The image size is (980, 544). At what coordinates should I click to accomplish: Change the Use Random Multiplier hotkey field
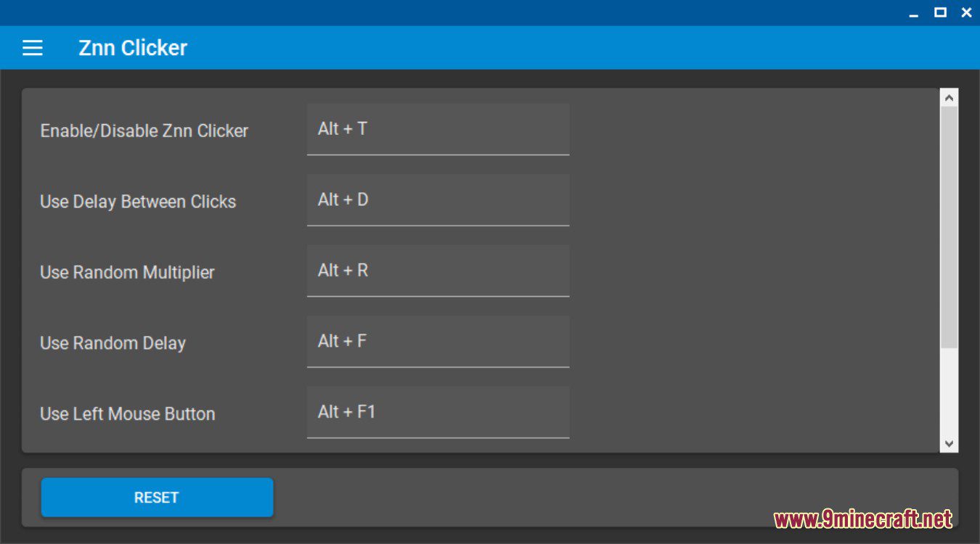[x=438, y=271]
